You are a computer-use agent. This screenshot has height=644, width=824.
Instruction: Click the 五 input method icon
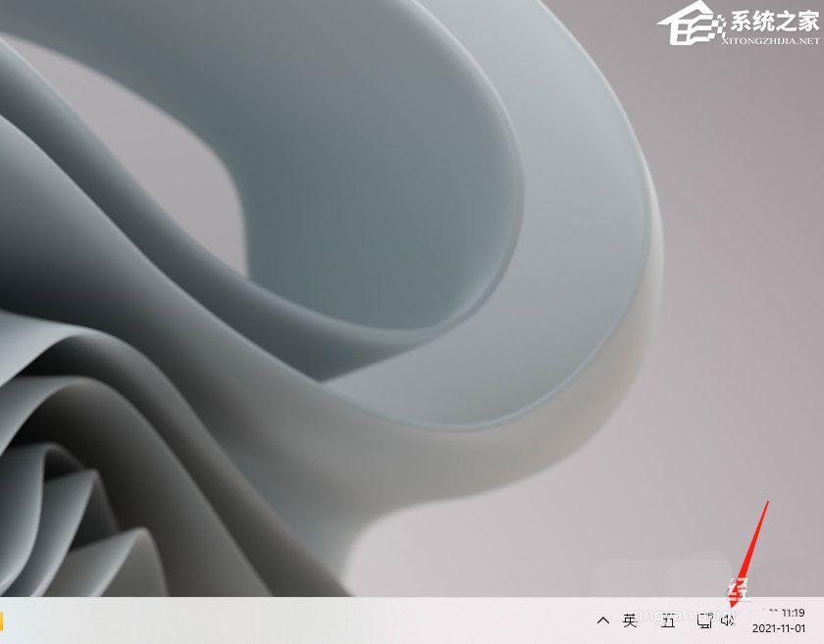pos(668,620)
